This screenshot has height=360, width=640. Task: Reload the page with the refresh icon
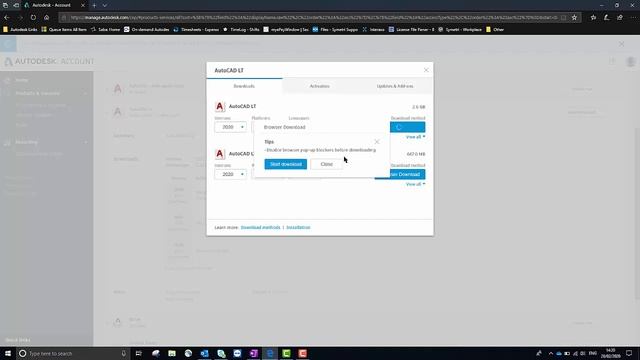33,17
